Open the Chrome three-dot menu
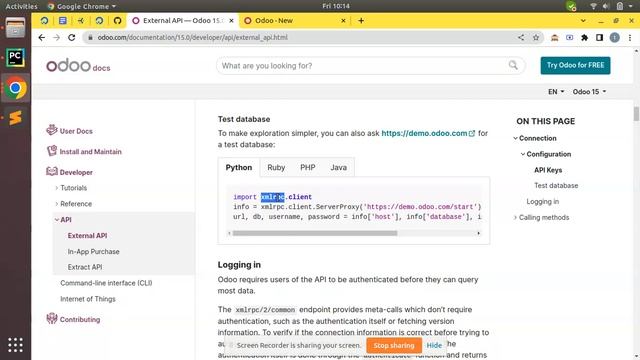640x360 pixels. (x=630, y=38)
